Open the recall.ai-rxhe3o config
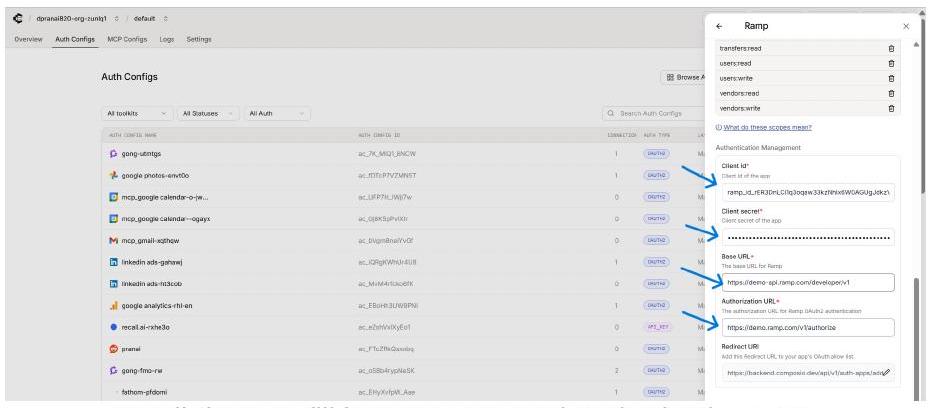Image resolution: width=933 pixels, height=408 pixels. click(x=145, y=327)
